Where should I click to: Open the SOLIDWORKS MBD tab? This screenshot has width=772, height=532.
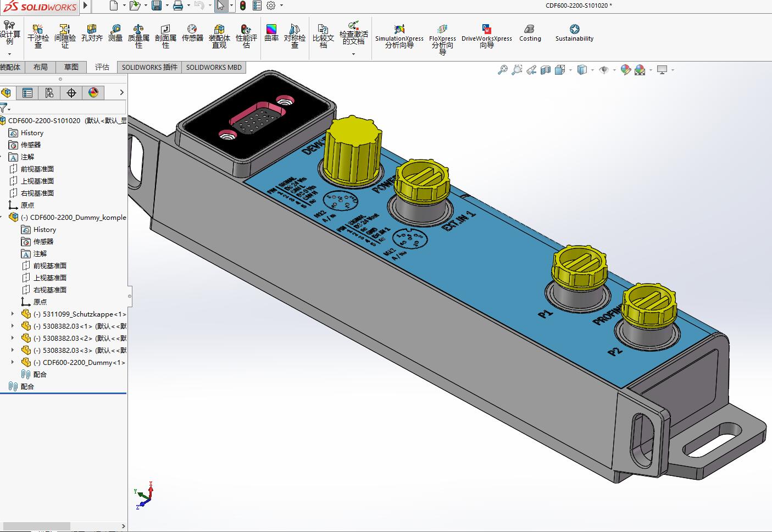(x=214, y=67)
